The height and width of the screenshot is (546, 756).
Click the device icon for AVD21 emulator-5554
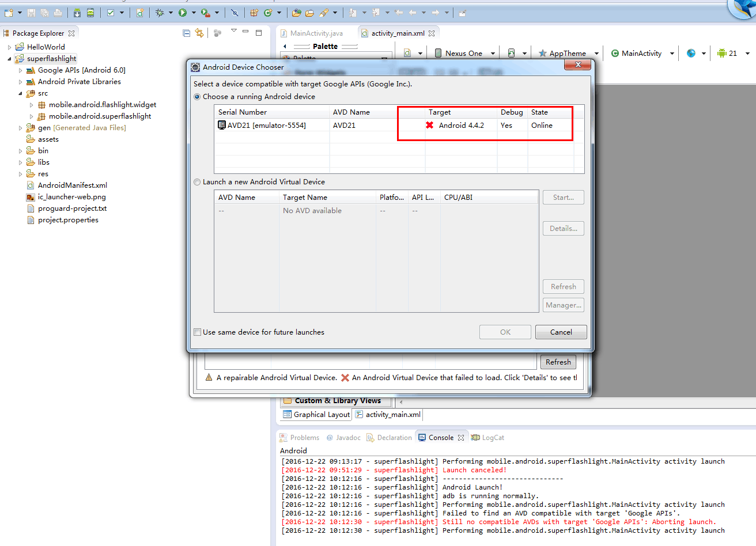point(222,125)
